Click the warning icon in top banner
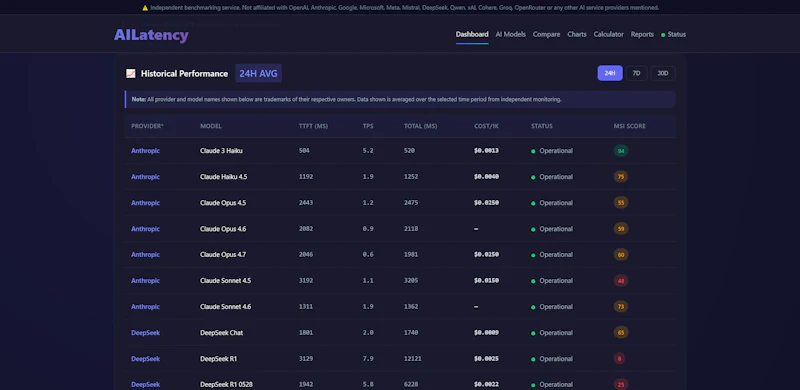 tap(145, 8)
